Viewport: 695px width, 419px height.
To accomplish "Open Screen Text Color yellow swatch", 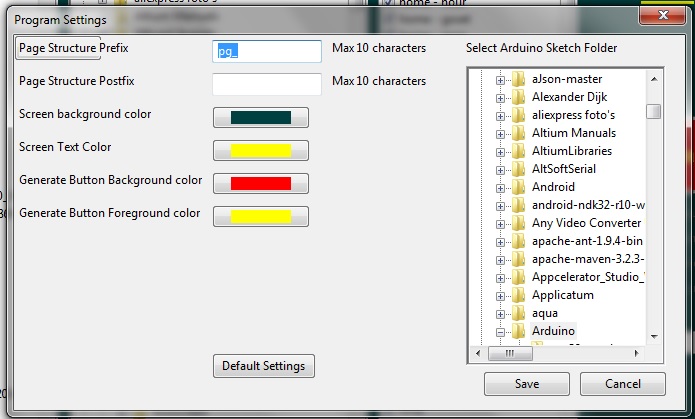I will (261, 150).
